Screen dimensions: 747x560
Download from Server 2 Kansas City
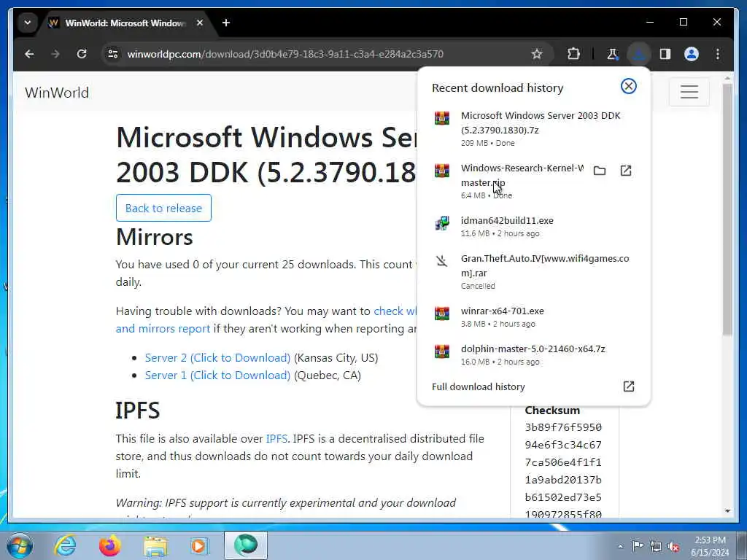(x=217, y=357)
